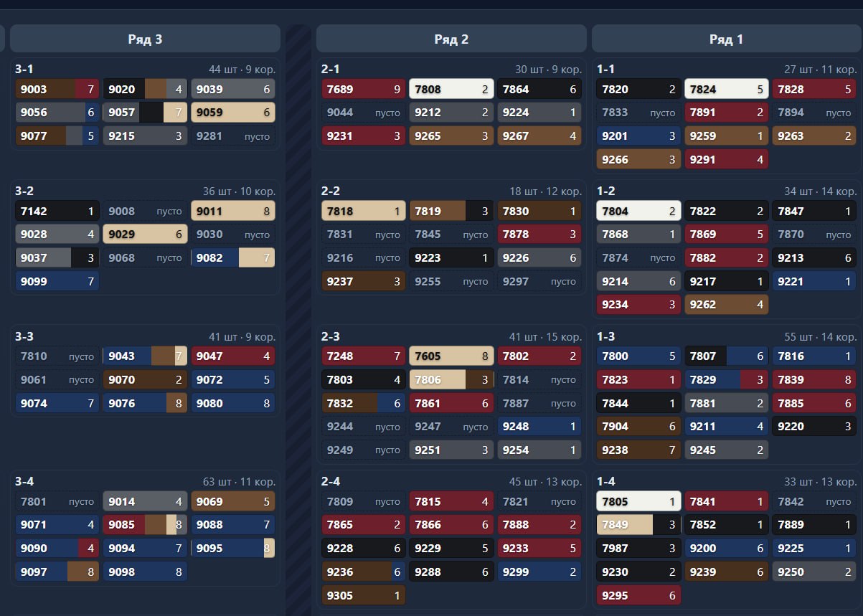Viewport: 863px width, 616px height.
Task: Select red box 7248
Action: point(364,356)
